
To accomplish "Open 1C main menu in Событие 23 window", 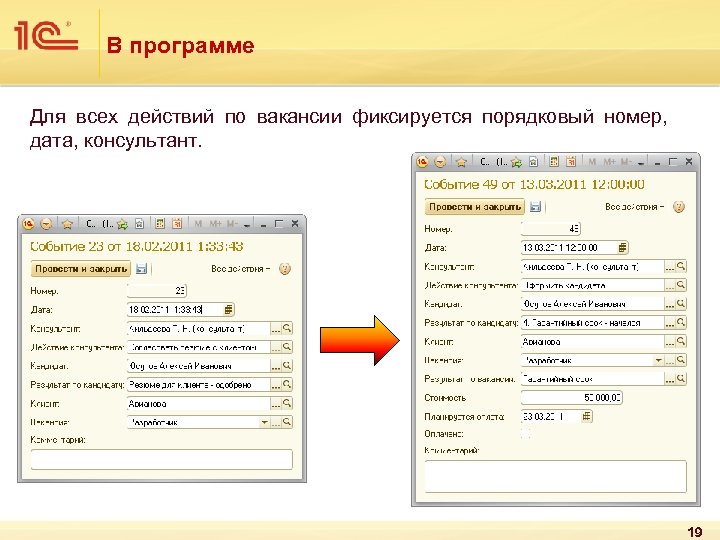I will click(x=28, y=224).
